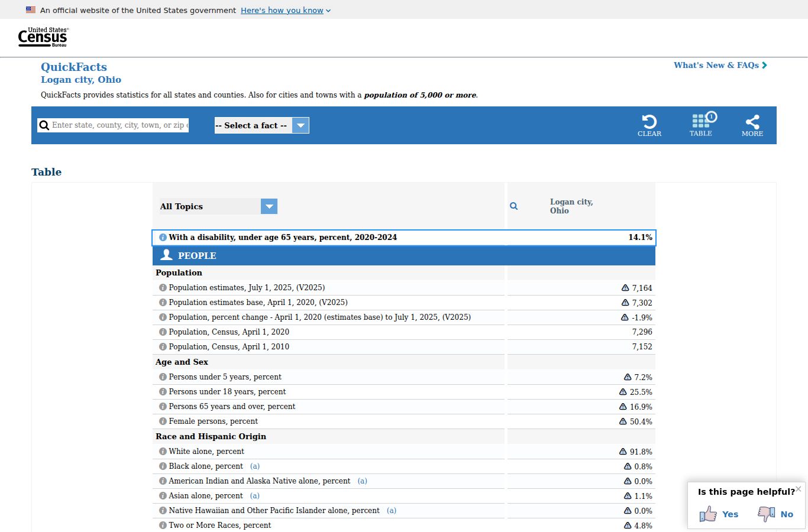The image size is (808, 532).
Task: Click warning triangle next to 7,164 value
Action: 625,288
